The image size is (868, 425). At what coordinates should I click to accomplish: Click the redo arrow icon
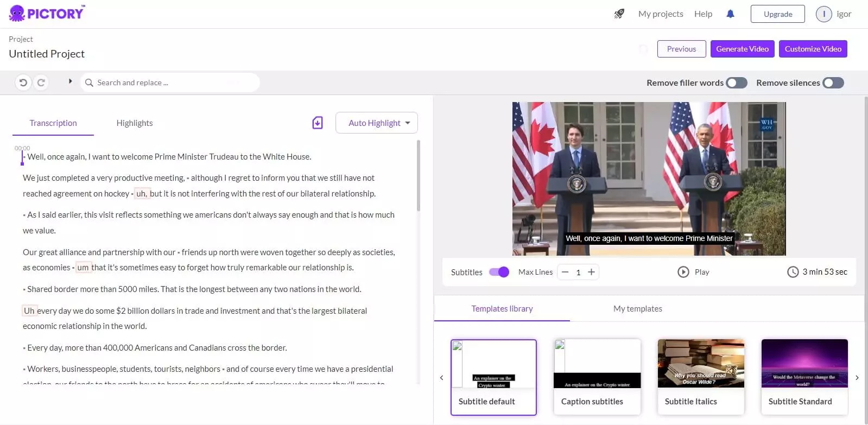tap(41, 83)
